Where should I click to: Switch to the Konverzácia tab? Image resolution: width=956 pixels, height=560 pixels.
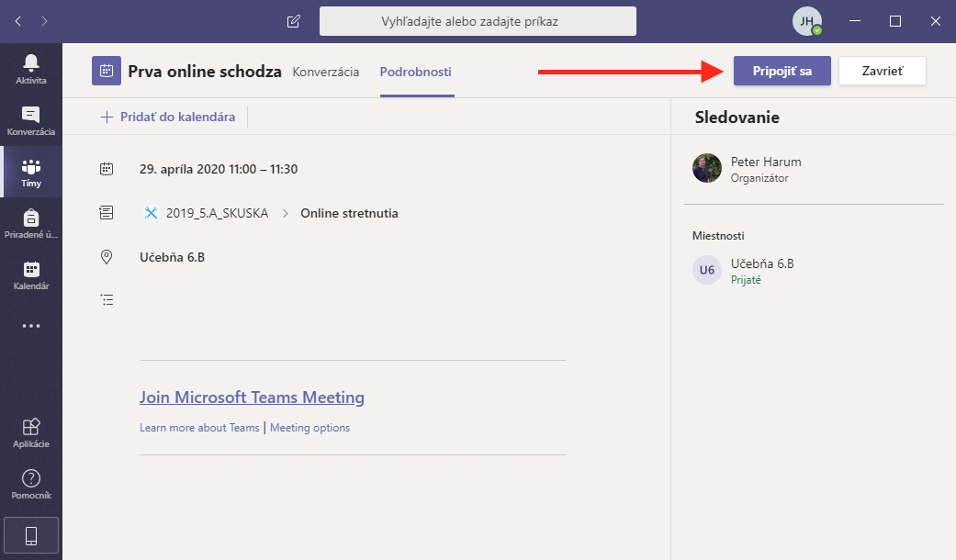(325, 72)
